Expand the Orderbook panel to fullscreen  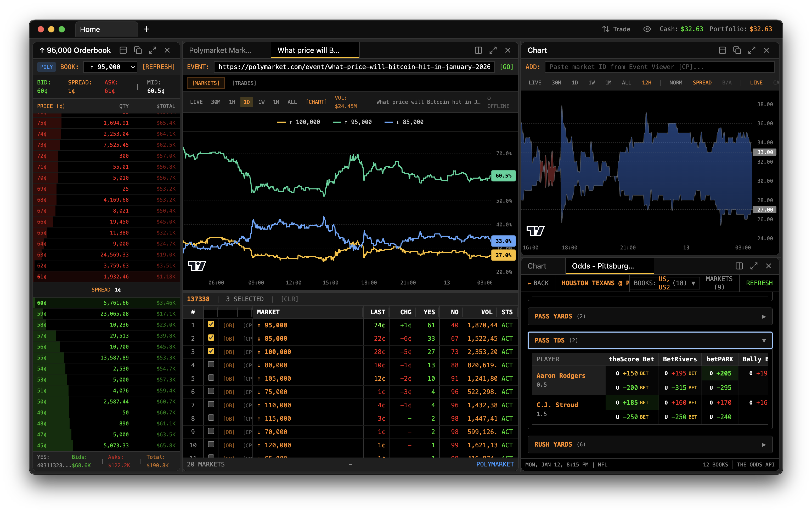point(153,50)
